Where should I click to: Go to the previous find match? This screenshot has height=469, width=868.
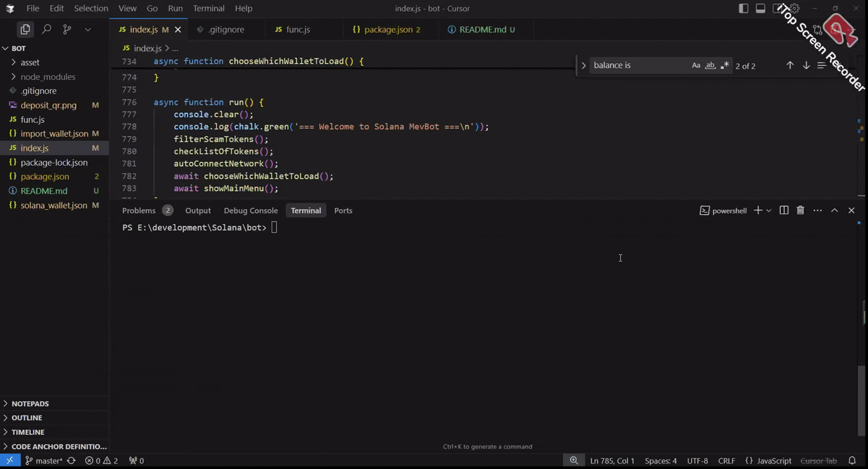click(x=790, y=65)
